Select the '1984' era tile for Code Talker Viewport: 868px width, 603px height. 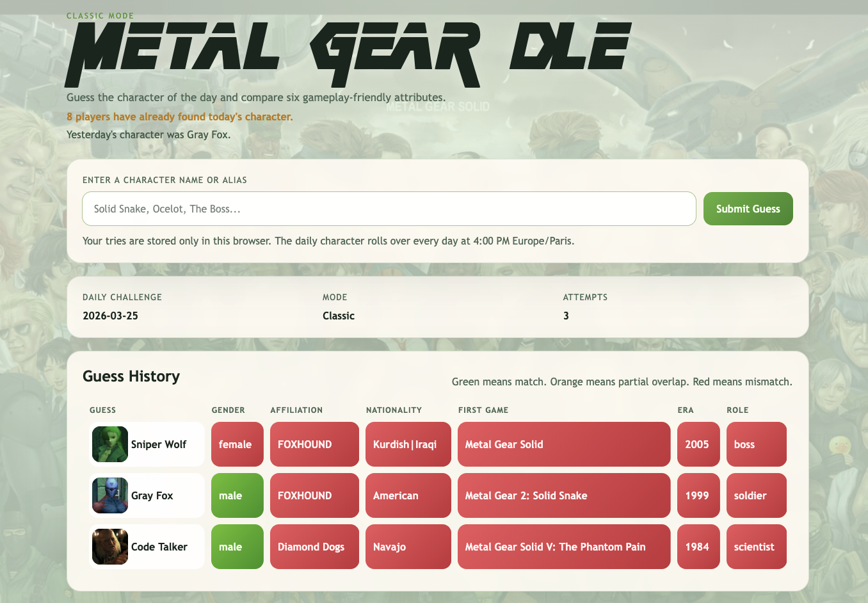698,546
